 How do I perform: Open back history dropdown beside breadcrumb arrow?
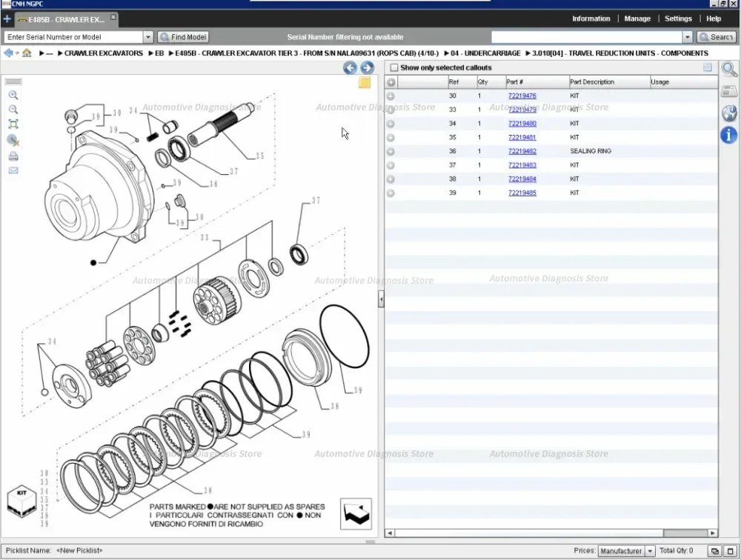point(17,53)
